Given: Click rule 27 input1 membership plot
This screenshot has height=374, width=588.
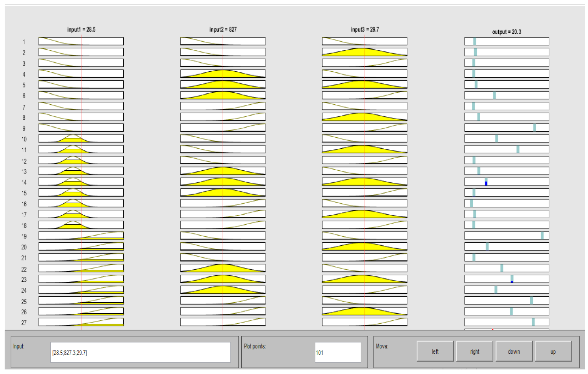Looking at the screenshot, I should (81, 322).
